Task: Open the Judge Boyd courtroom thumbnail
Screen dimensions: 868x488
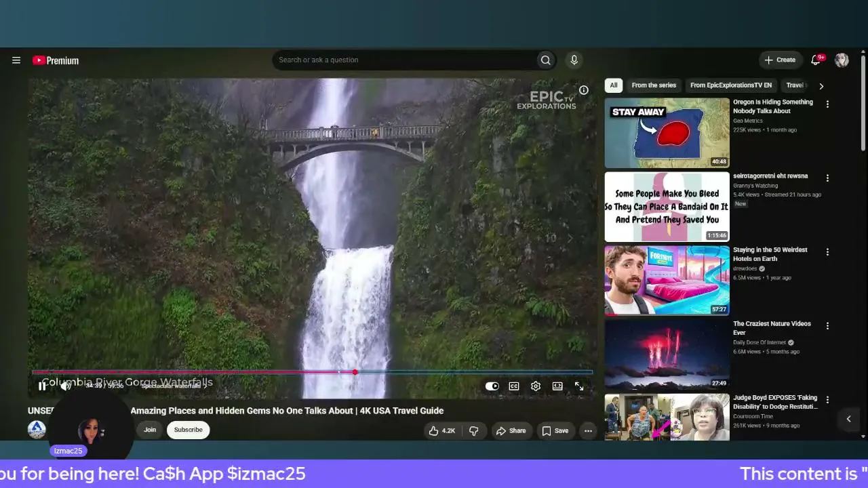Action: [667, 418]
